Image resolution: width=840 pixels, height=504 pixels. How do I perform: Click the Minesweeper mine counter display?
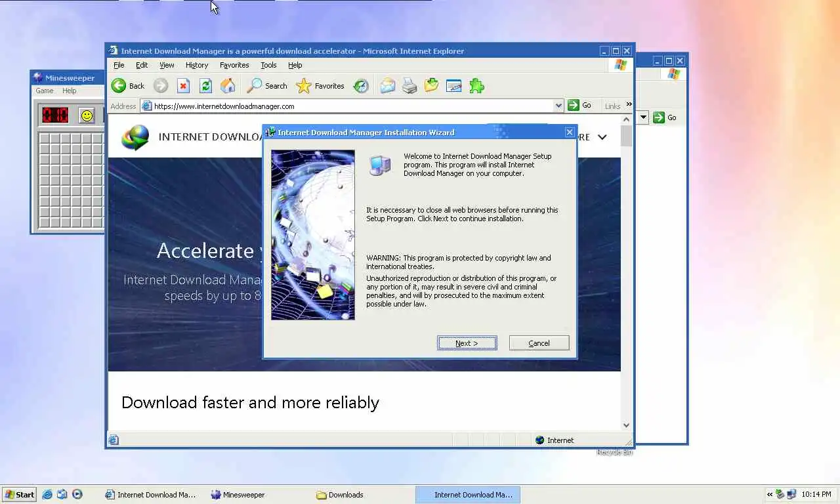(55, 115)
